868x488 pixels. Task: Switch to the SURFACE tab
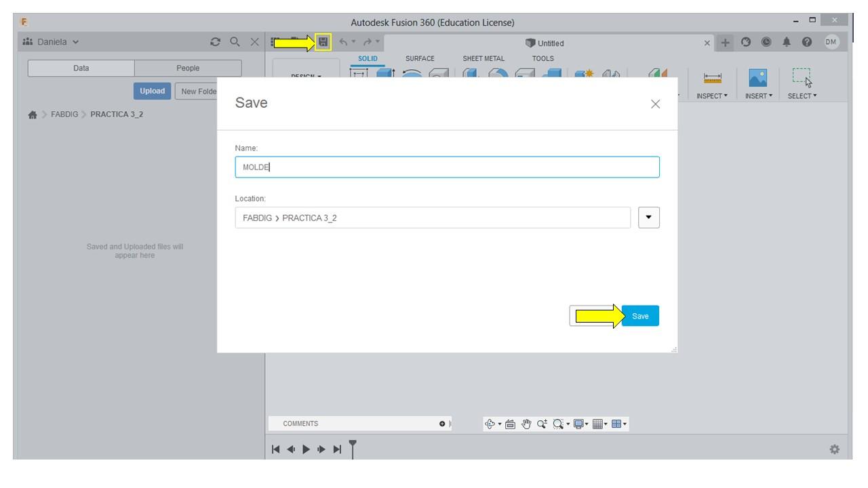click(420, 59)
